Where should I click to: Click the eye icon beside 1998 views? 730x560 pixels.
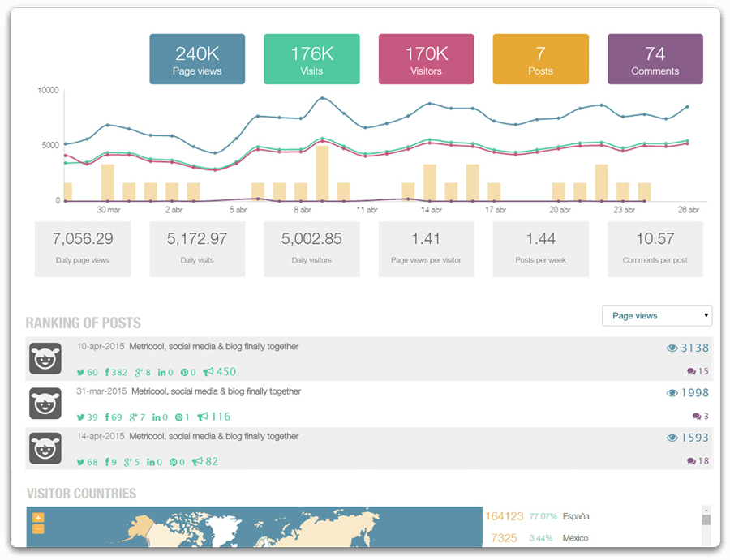pos(672,393)
